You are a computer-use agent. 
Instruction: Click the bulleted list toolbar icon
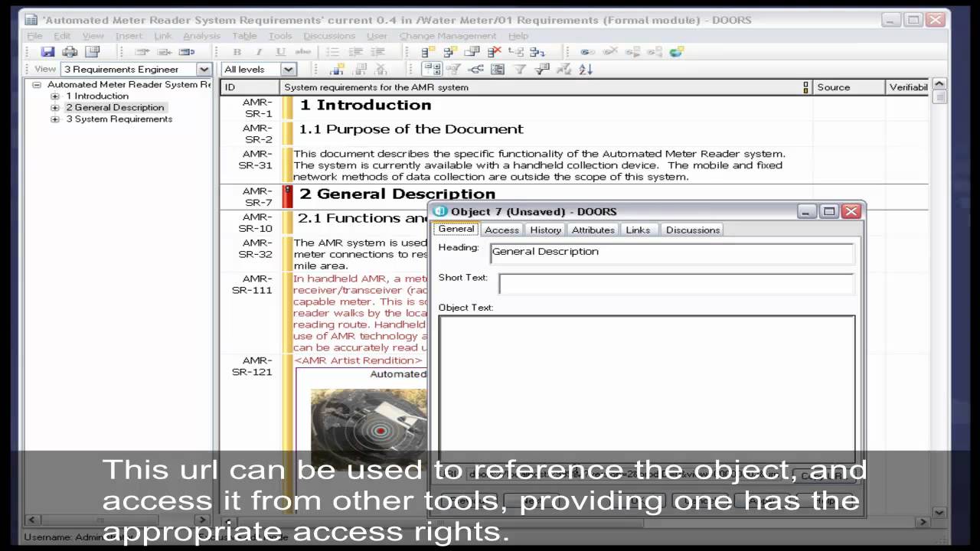[333, 52]
